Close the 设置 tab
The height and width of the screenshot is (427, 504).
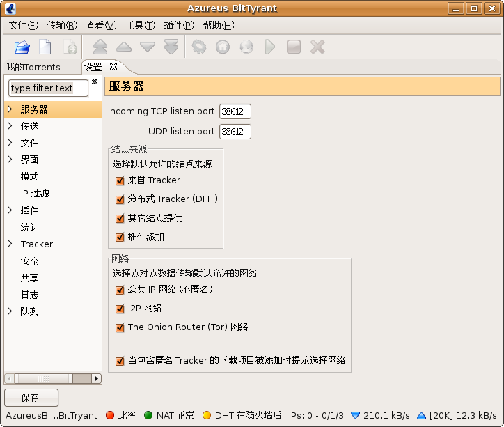pos(113,67)
